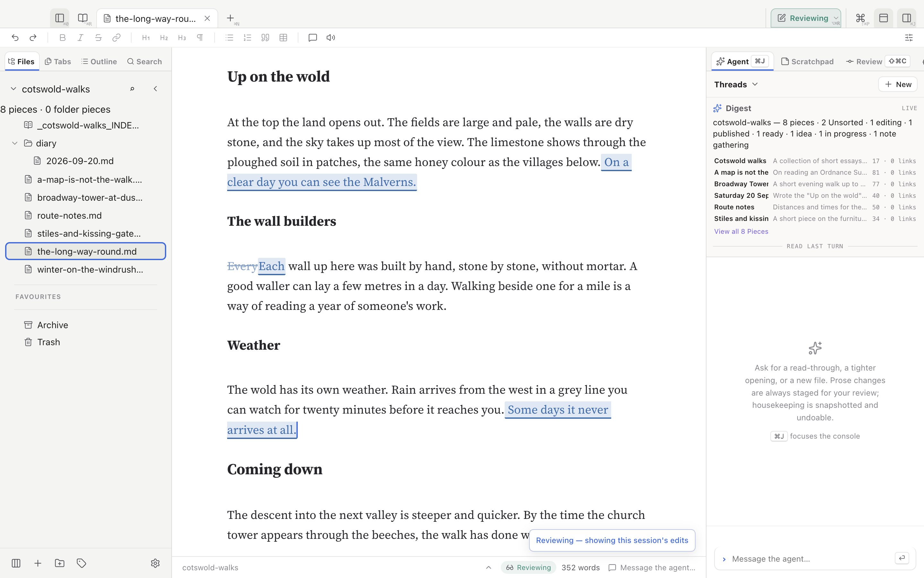Viewport: 924px width, 578px height.
Task: Toggle the right sidebar panel icon
Action: 906,18
